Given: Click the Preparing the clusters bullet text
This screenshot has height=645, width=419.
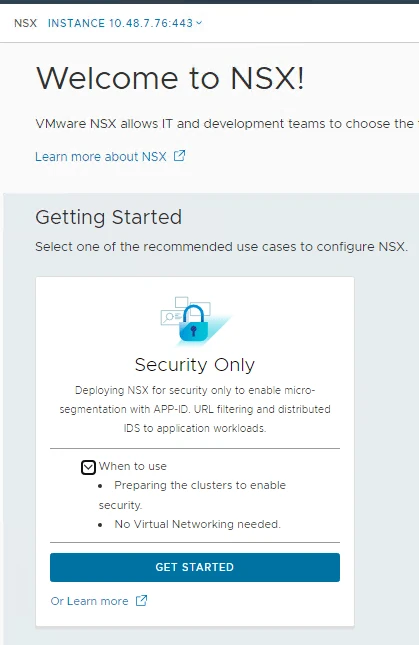Looking at the screenshot, I should tap(192, 495).
